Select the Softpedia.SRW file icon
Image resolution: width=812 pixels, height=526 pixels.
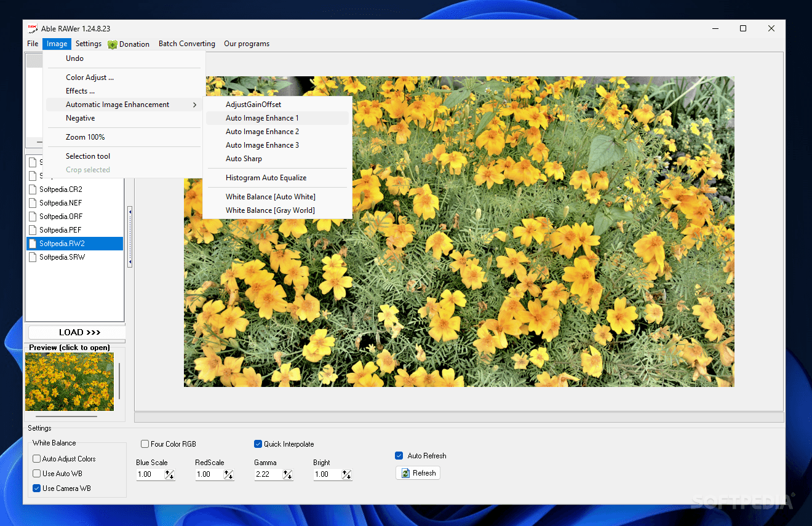(x=33, y=257)
